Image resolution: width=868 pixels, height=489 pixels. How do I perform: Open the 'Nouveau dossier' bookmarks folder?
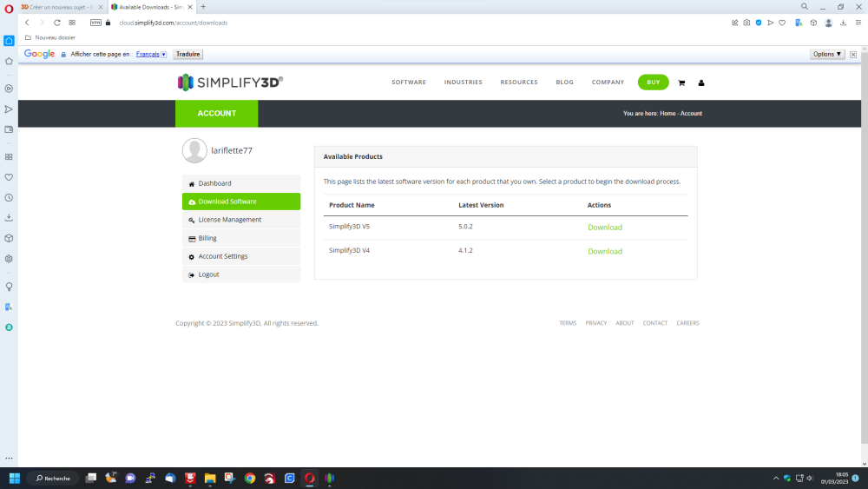coord(50,37)
